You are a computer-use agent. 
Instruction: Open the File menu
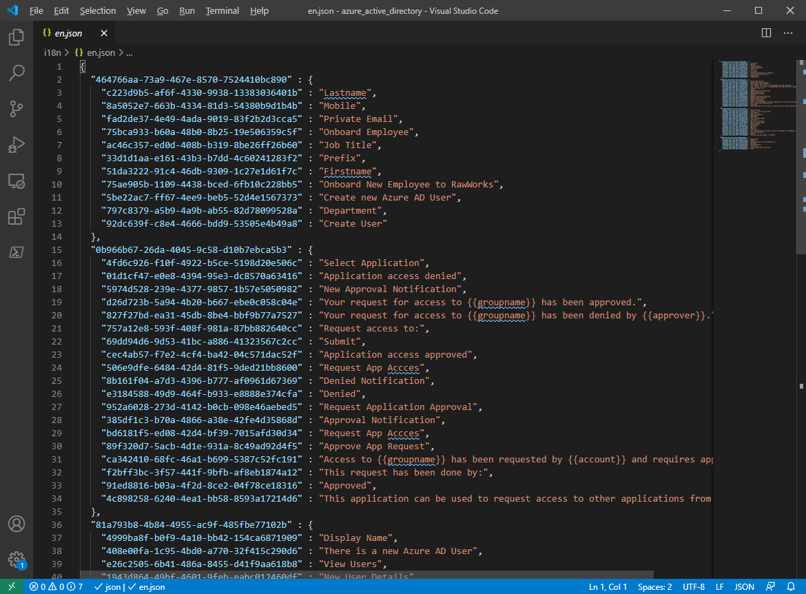click(x=36, y=11)
